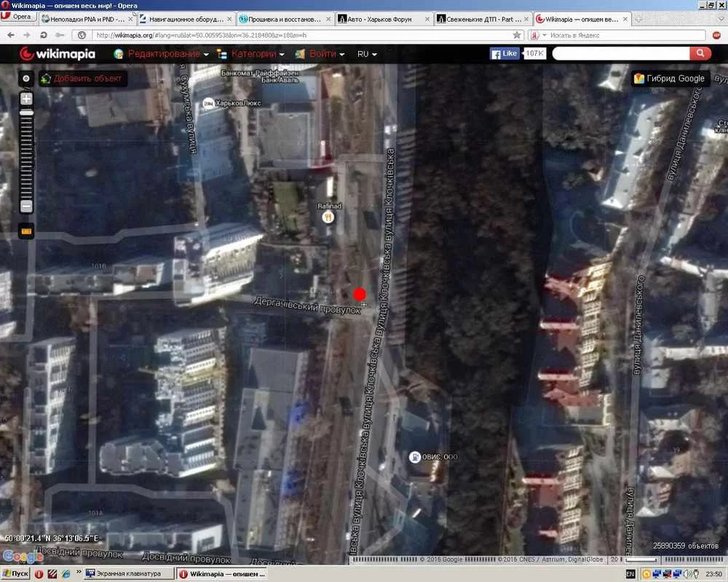Screen dimensions: 728x582
Task: Click the Google logo on map
Action: [23, 556]
